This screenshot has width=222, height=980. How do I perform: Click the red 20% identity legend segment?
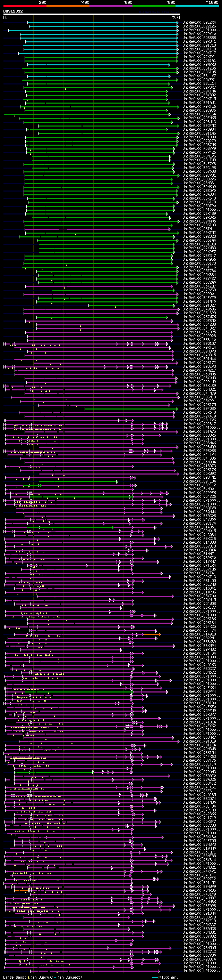(25, 6)
